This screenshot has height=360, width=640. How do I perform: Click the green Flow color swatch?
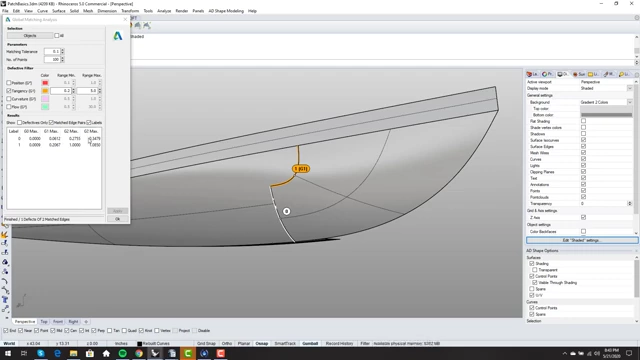(x=45, y=107)
